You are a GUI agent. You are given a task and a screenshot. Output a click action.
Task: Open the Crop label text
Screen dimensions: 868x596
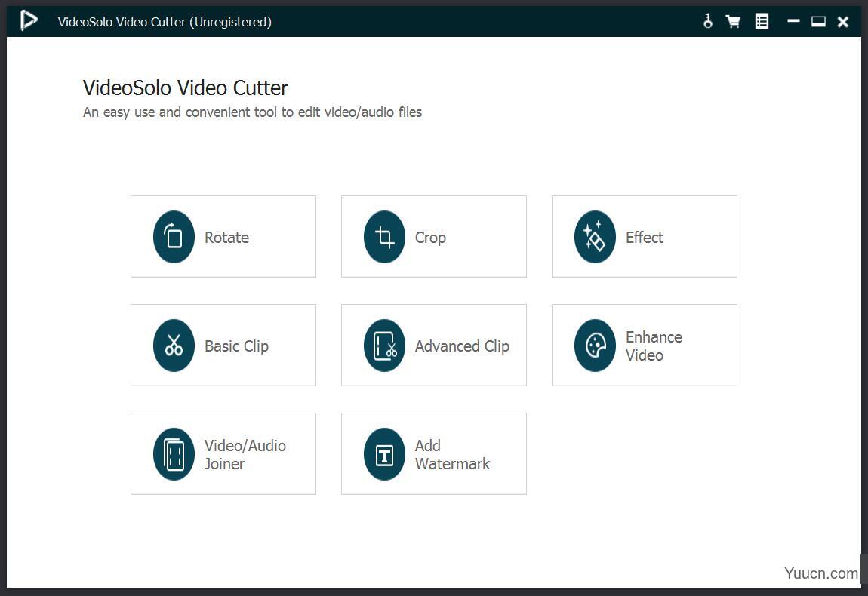coord(430,238)
